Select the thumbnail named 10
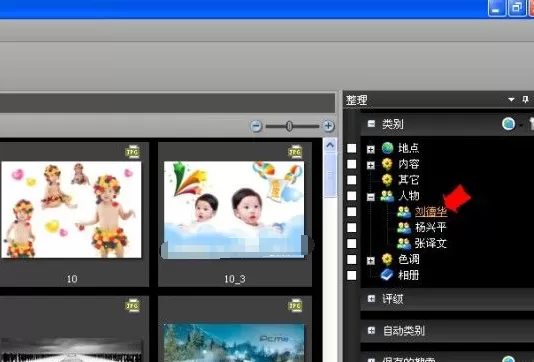 [71, 209]
